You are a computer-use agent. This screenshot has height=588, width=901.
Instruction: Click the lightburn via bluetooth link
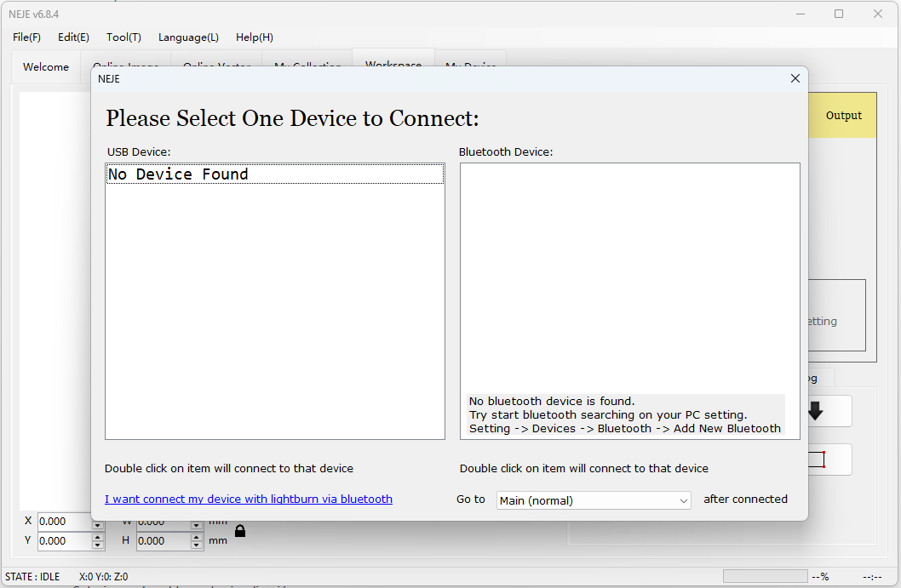coord(249,500)
